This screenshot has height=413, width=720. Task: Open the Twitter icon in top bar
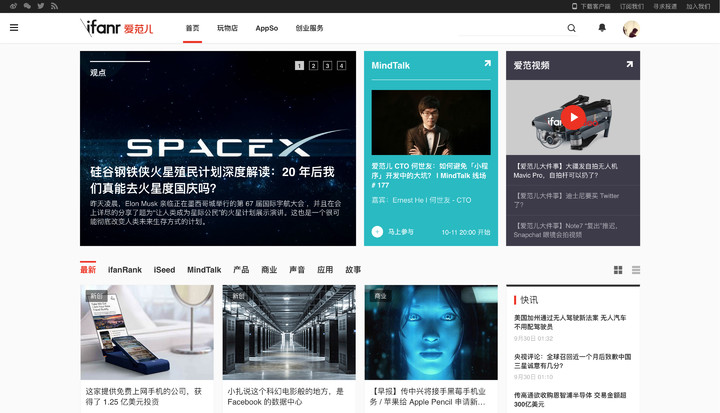point(41,6)
